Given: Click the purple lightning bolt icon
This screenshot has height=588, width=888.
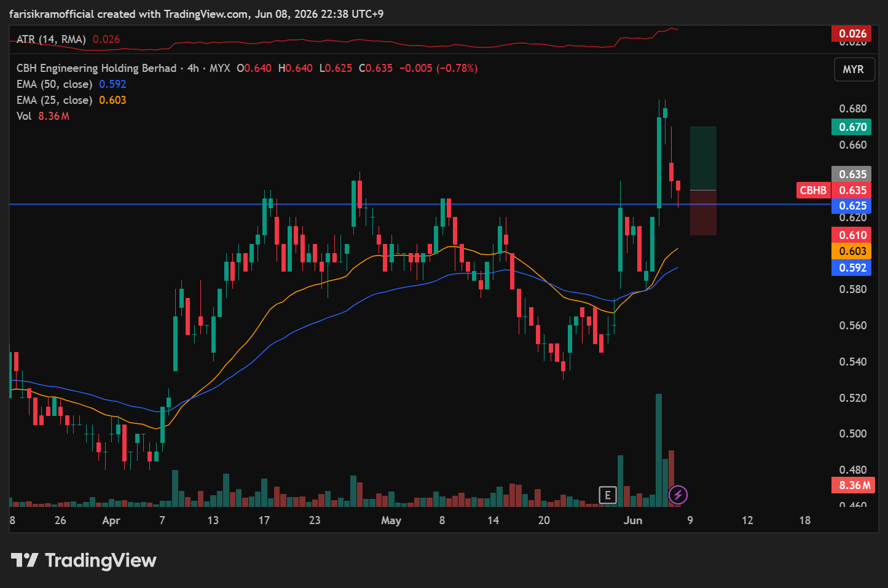Looking at the screenshot, I should (678, 495).
